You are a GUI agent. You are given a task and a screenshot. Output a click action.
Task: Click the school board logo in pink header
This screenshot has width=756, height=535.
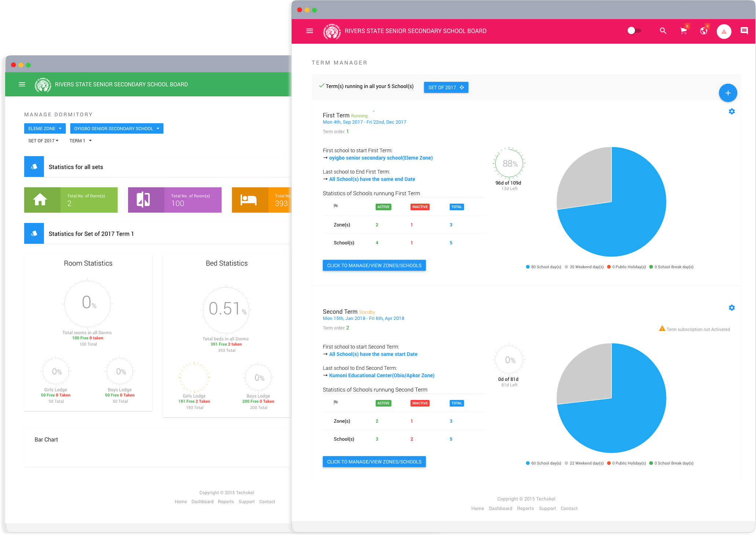coord(332,32)
